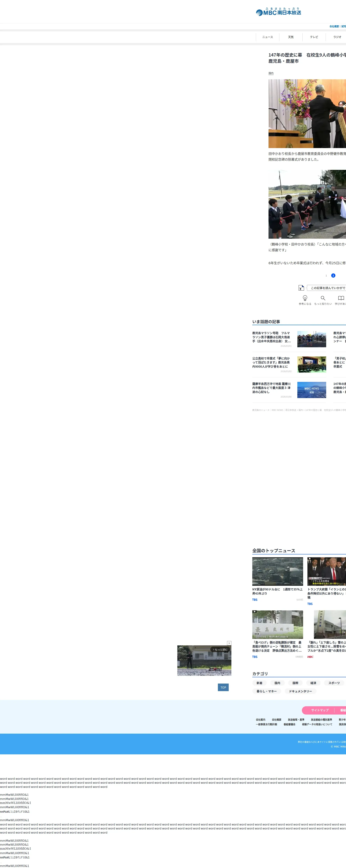Open 薩摩半島西方沖で地震 article thumbnail

pyautogui.click(x=311, y=390)
